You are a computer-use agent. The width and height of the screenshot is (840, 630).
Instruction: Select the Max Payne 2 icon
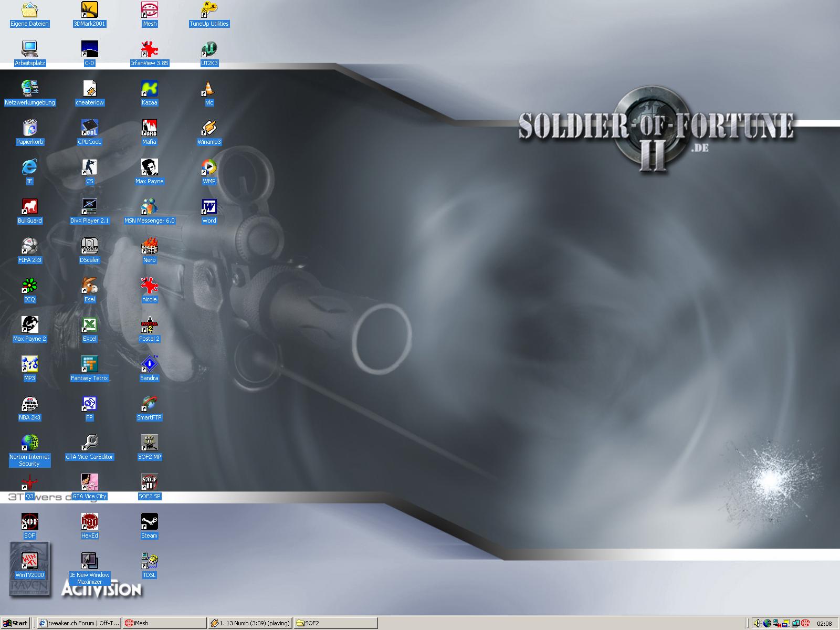pos(29,325)
